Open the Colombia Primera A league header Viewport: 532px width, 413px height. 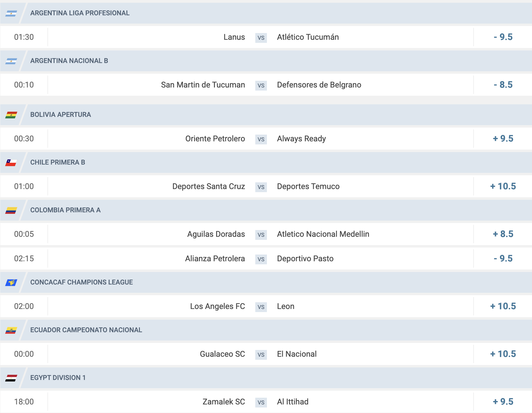266,210
